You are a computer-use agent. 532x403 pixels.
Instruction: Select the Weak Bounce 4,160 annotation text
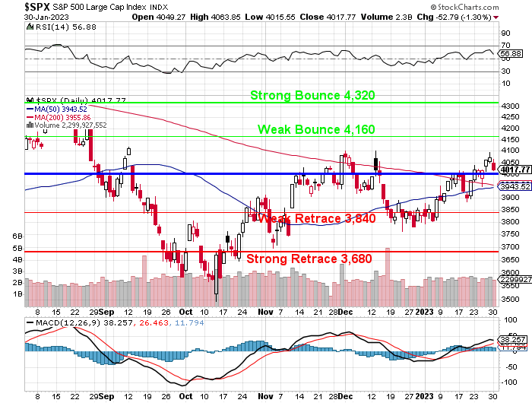tap(315, 129)
